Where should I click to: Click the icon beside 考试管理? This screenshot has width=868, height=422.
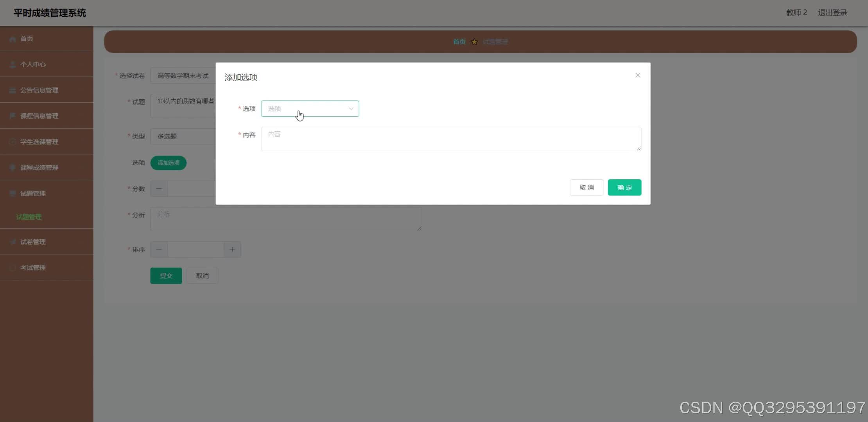tap(13, 268)
